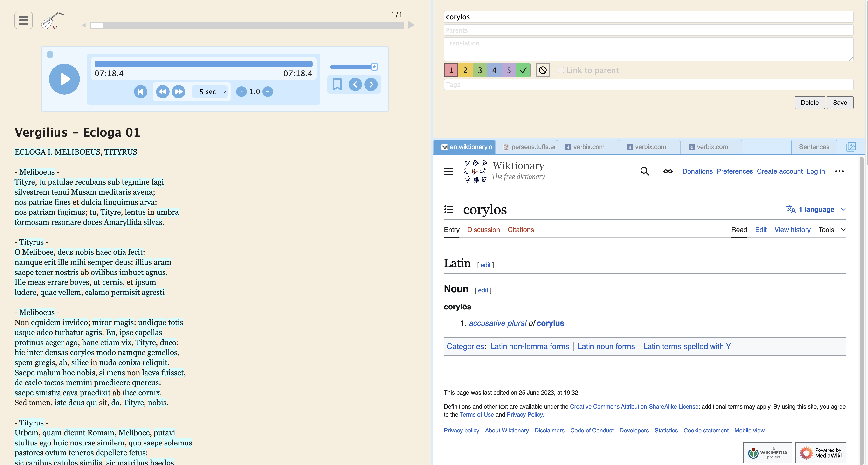
Task: Increase playback speed with plus button
Action: pos(268,92)
